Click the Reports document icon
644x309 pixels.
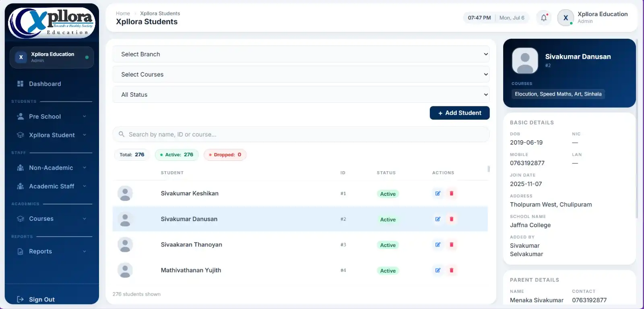pos(20,251)
